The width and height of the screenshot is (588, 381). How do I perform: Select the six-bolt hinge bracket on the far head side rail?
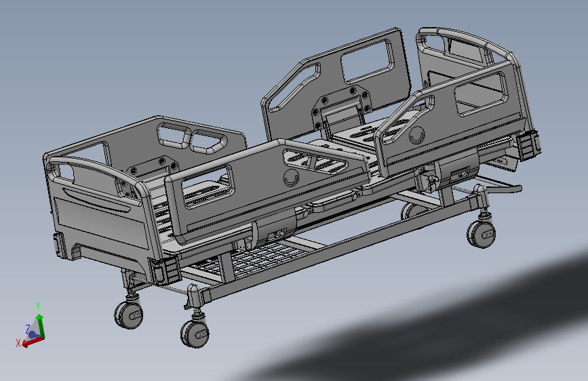[x=341, y=107]
